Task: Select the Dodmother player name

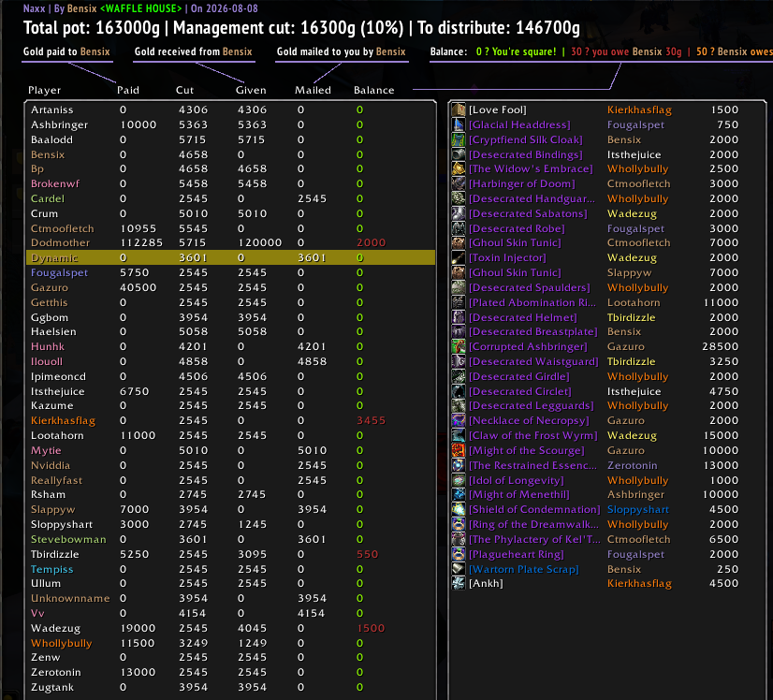Action: pyautogui.click(x=60, y=242)
